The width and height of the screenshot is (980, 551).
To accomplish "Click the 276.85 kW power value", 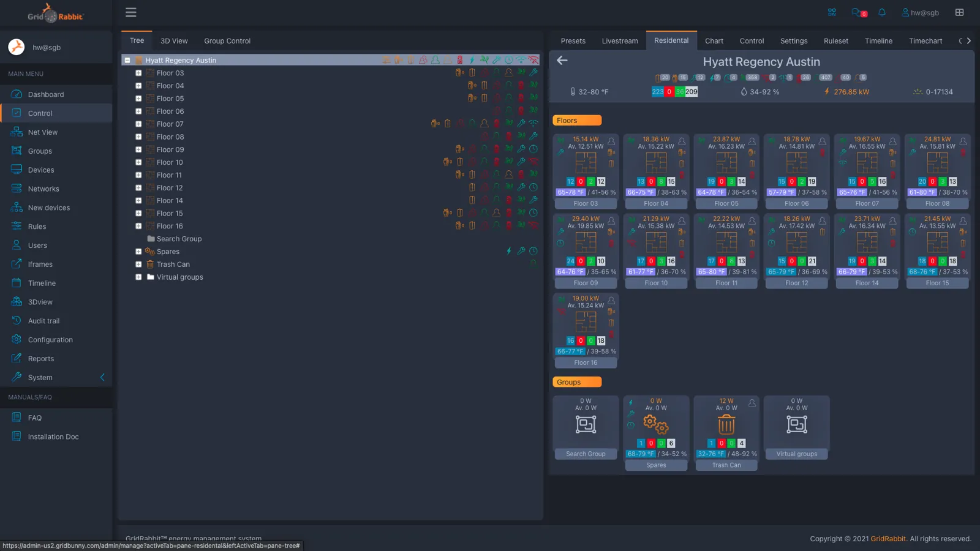I will (851, 92).
